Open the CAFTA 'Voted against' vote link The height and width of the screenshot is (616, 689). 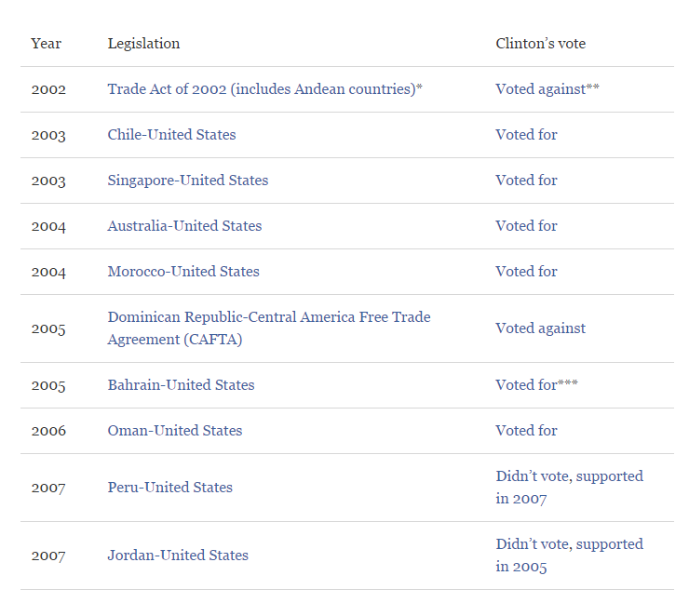pyautogui.click(x=540, y=328)
